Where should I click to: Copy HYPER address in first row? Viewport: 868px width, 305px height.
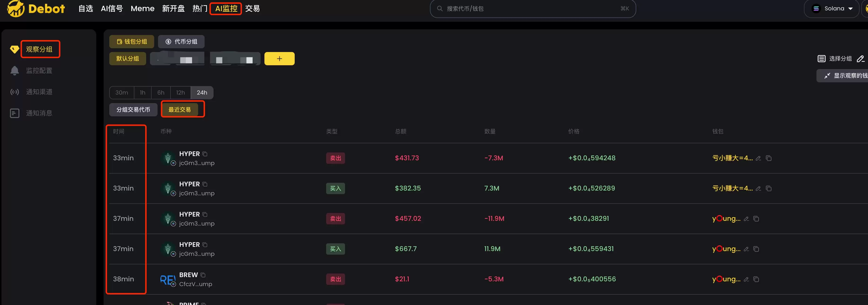[205, 154]
